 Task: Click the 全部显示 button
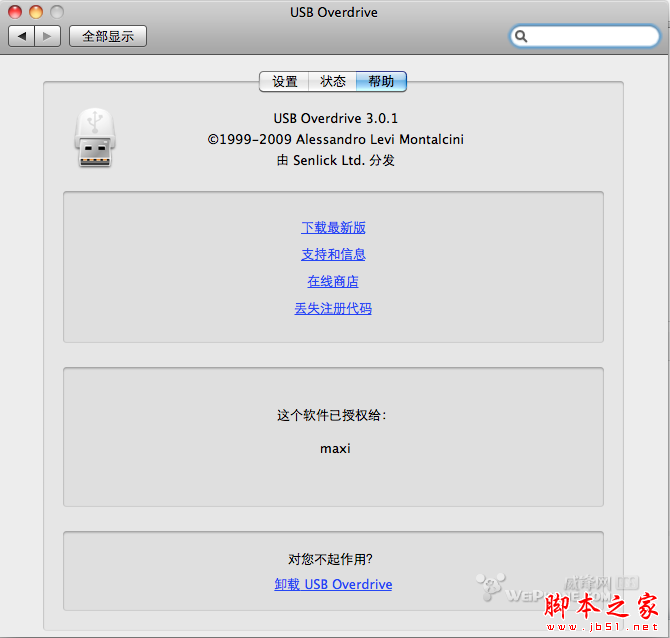(x=108, y=36)
